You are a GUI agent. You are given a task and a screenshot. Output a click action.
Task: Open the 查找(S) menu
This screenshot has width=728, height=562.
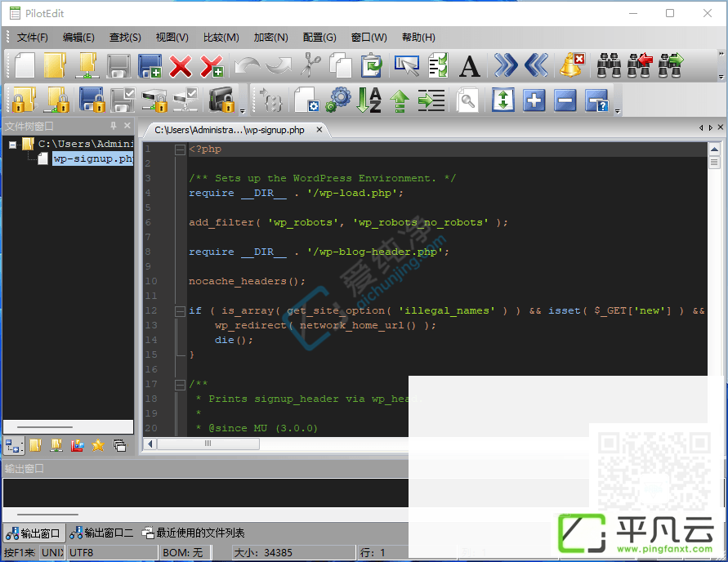(x=125, y=37)
